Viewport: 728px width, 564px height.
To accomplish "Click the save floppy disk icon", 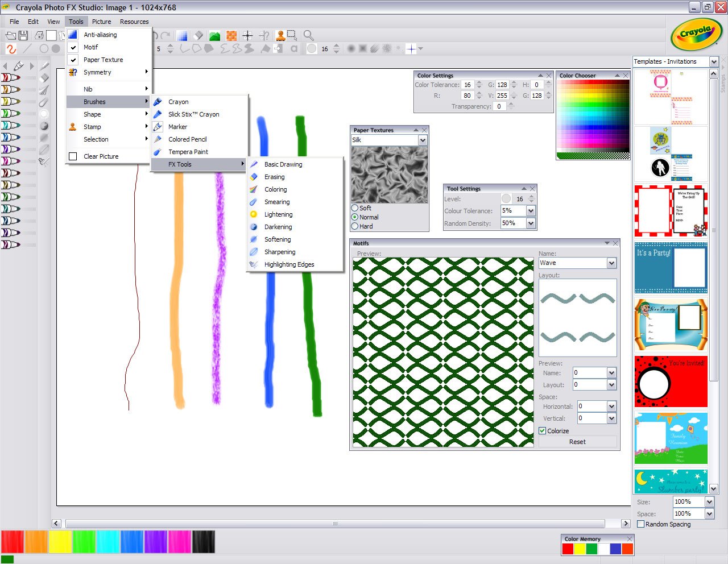I will pos(23,35).
